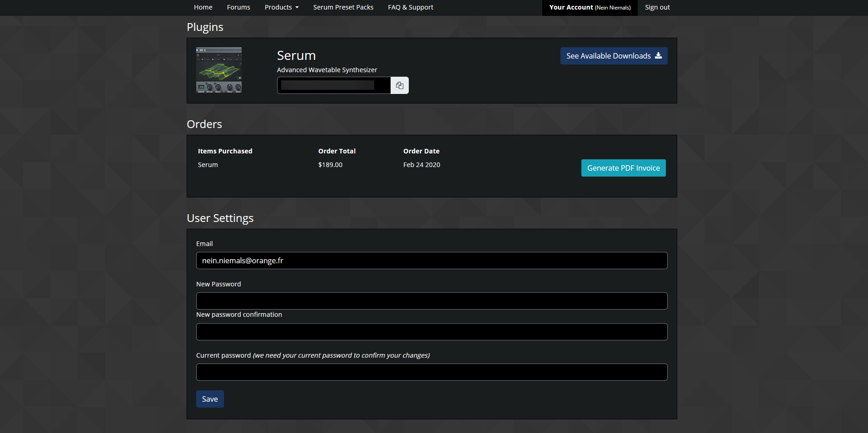Open the Forums link

(238, 7)
